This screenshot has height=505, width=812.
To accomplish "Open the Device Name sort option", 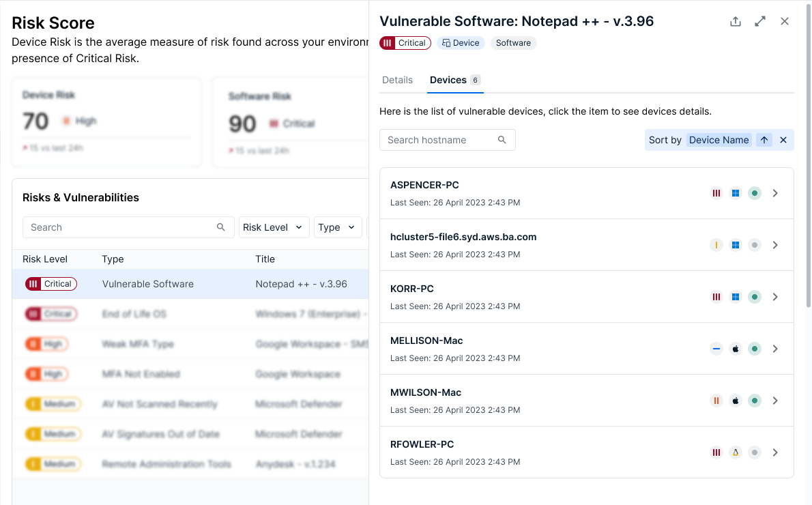I will [719, 140].
